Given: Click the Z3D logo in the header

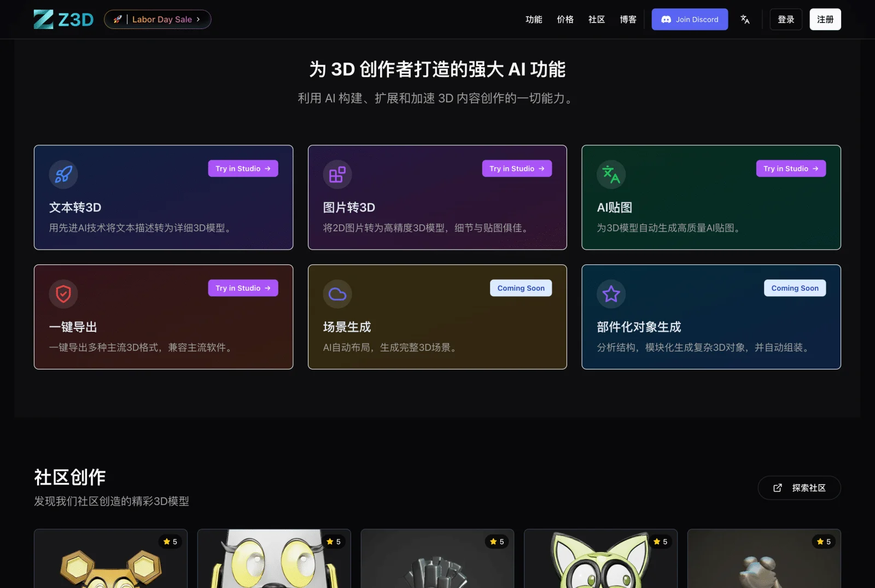Looking at the screenshot, I should click(x=63, y=19).
